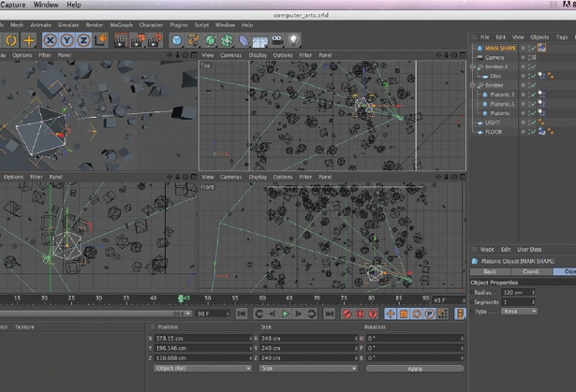
Task: Switch to the Coord. attributes tab
Action: [x=529, y=271]
